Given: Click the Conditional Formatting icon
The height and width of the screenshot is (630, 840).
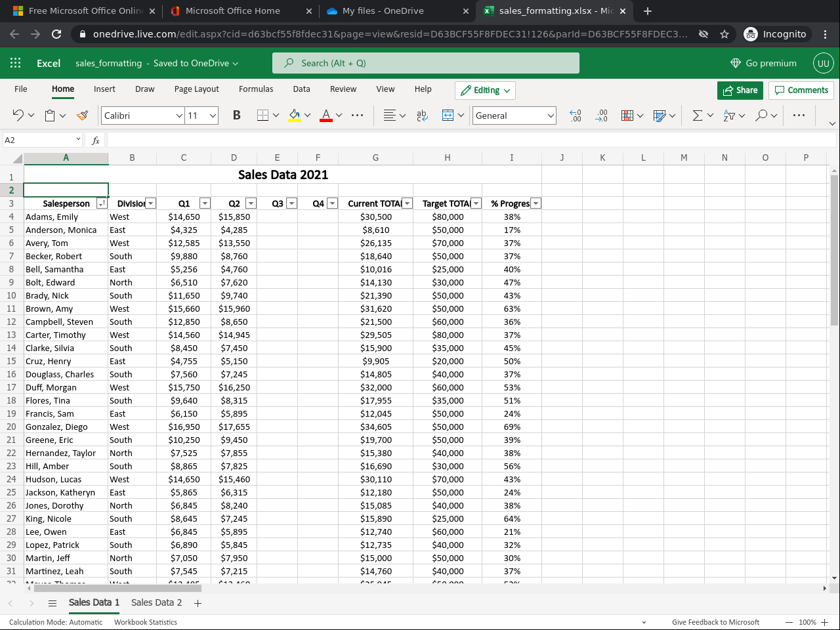Looking at the screenshot, I should pos(628,115).
